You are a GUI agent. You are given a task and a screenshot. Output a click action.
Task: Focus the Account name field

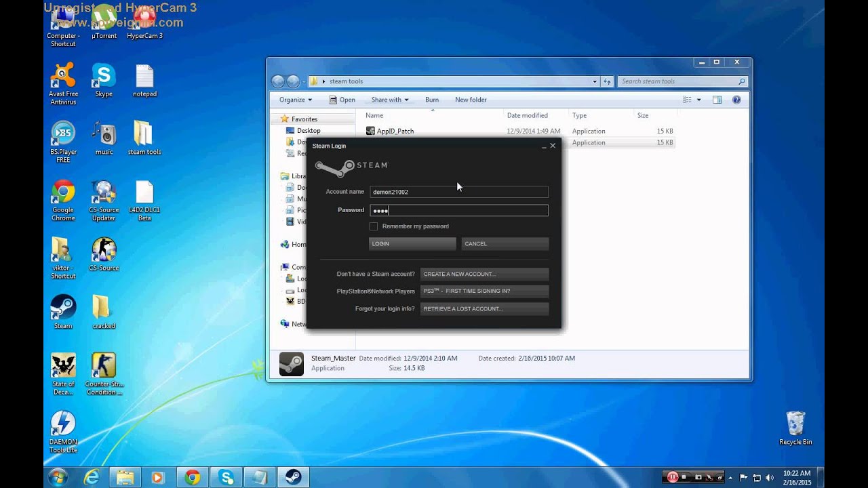pyautogui.click(x=459, y=192)
